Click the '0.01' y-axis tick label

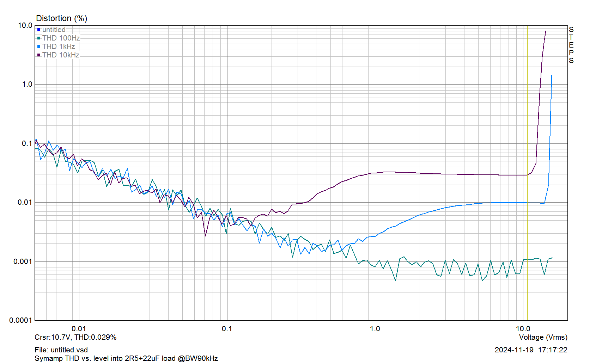tap(25, 202)
